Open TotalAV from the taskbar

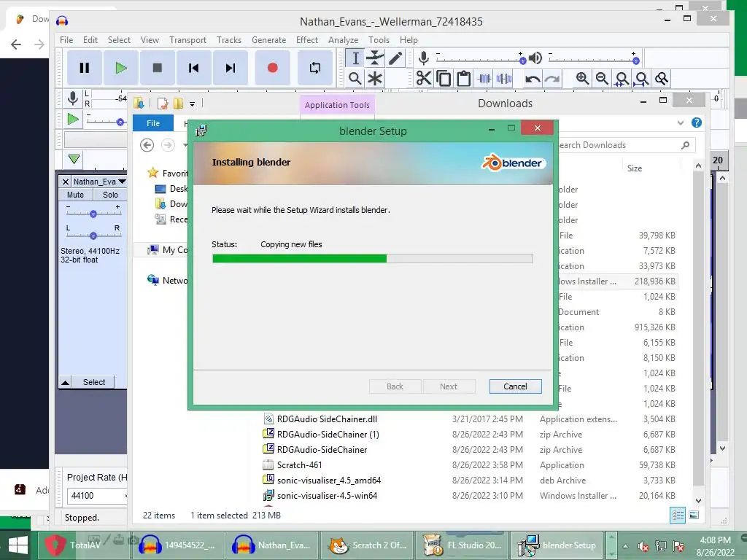click(84, 545)
